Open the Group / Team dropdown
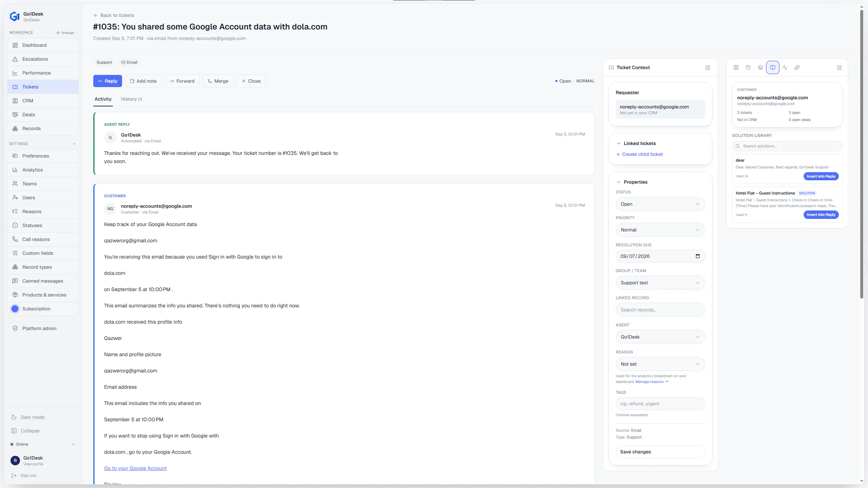This screenshot has height=488, width=868. 660,283
